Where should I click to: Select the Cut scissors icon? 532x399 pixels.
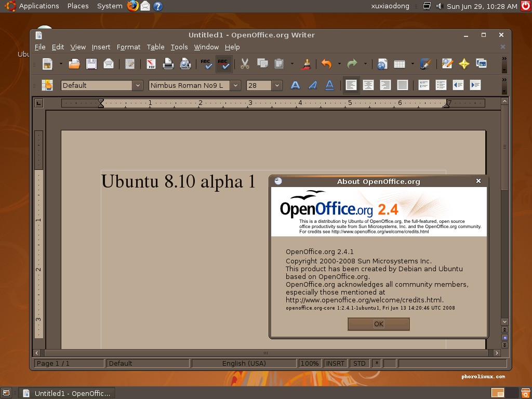coord(245,64)
